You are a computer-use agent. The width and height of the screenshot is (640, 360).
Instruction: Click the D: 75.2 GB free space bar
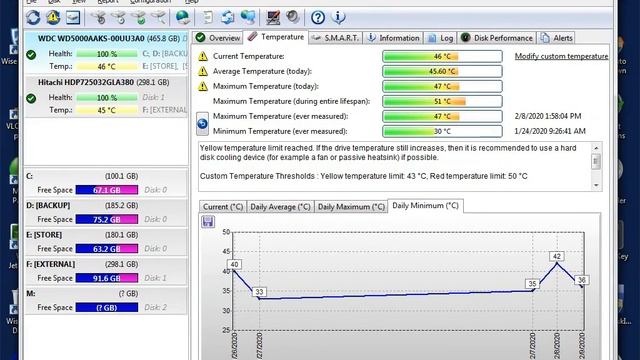click(107, 219)
